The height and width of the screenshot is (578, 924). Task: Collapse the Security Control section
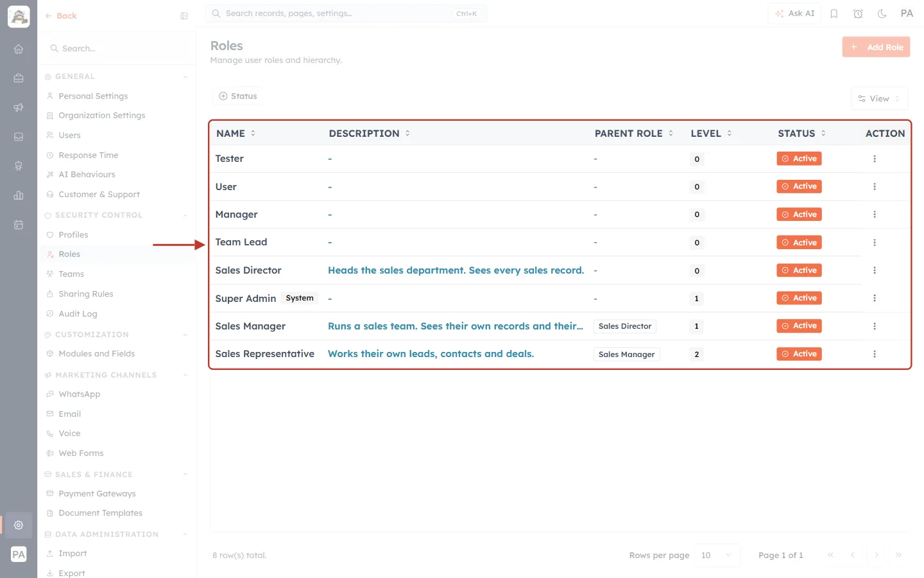coord(185,215)
